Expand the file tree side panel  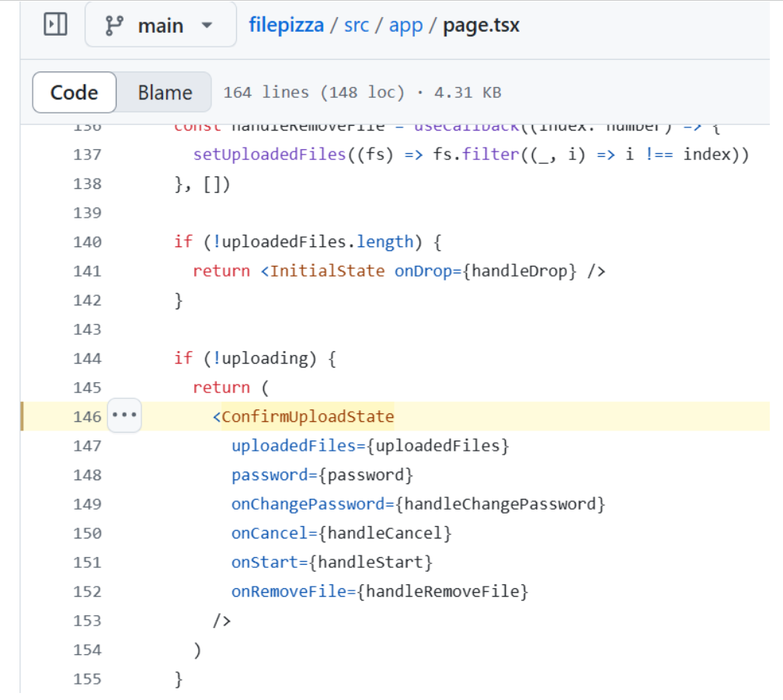(x=55, y=24)
